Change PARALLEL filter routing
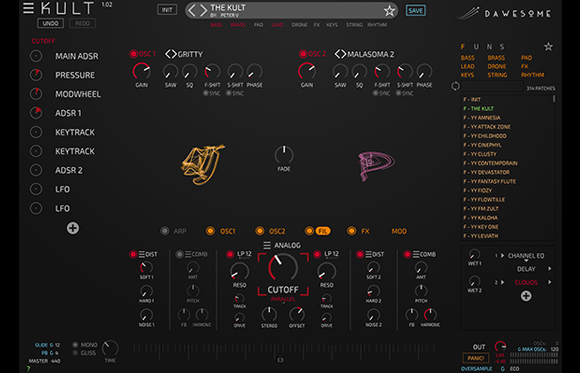 tap(283, 299)
